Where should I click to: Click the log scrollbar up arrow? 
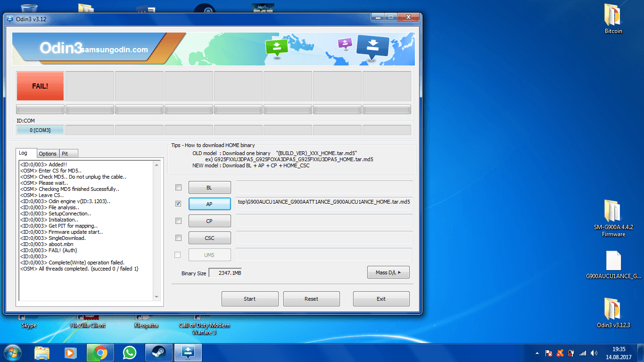(x=157, y=165)
